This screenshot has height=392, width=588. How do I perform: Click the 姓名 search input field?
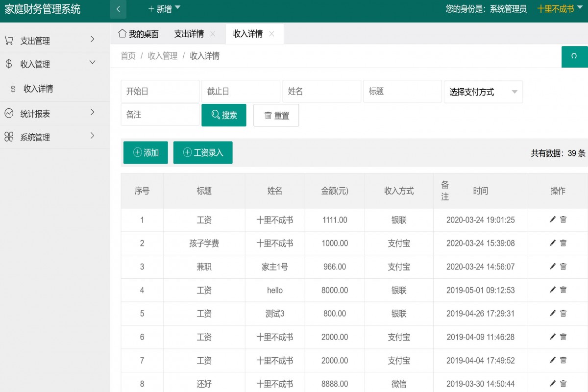click(x=321, y=91)
